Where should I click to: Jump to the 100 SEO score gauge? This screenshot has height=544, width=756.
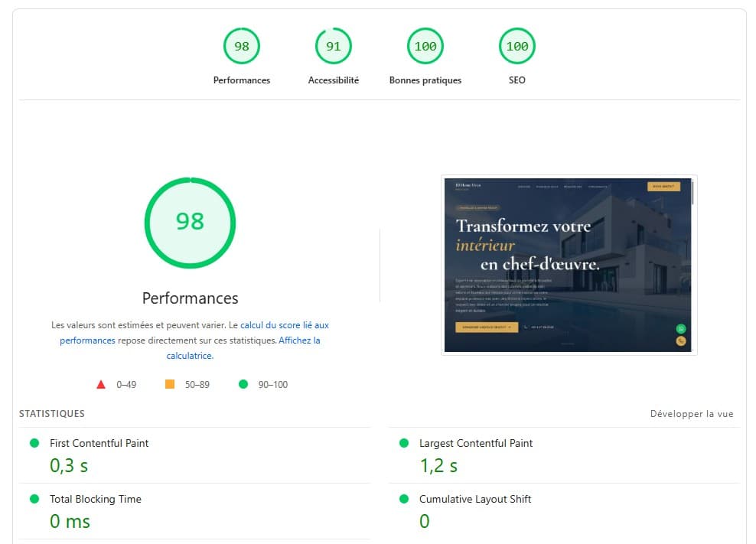click(x=516, y=47)
